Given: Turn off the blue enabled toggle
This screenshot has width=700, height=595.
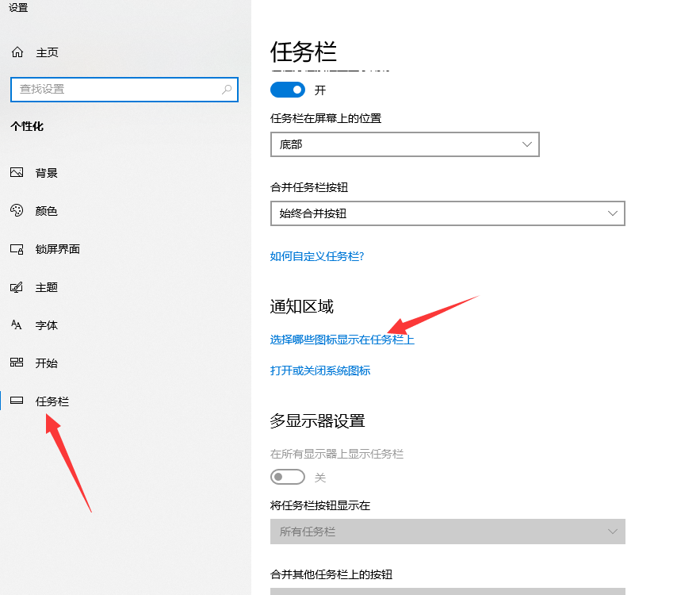Looking at the screenshot, I should [287, 90].
